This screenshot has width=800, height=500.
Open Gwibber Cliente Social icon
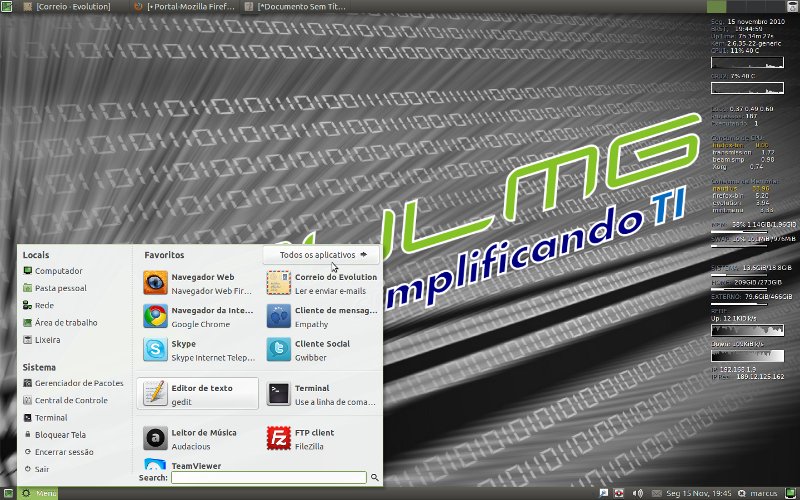279,350
